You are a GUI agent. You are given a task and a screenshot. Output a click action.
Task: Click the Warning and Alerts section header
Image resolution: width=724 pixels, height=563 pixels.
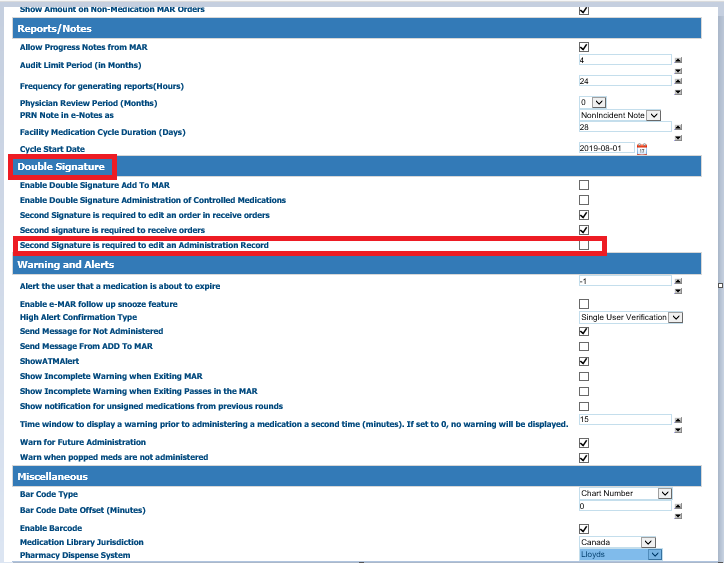tap(66, 265)
